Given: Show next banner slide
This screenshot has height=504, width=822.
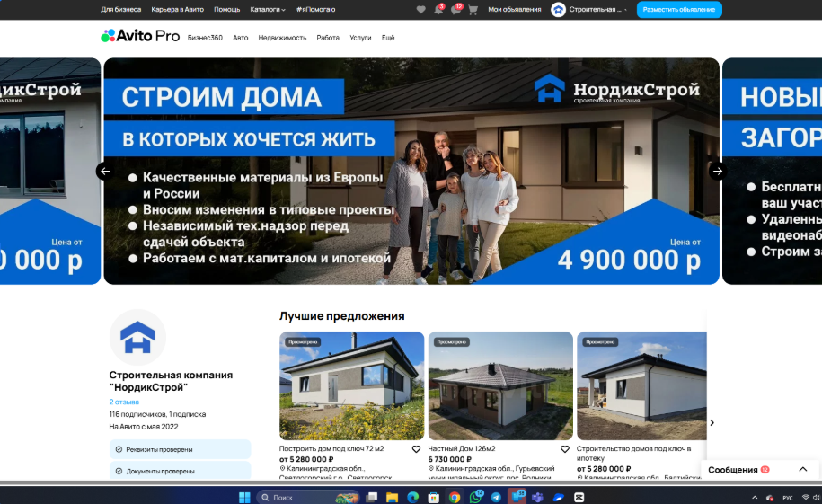Looking at the screenshot, I should [x=718, y=171].
